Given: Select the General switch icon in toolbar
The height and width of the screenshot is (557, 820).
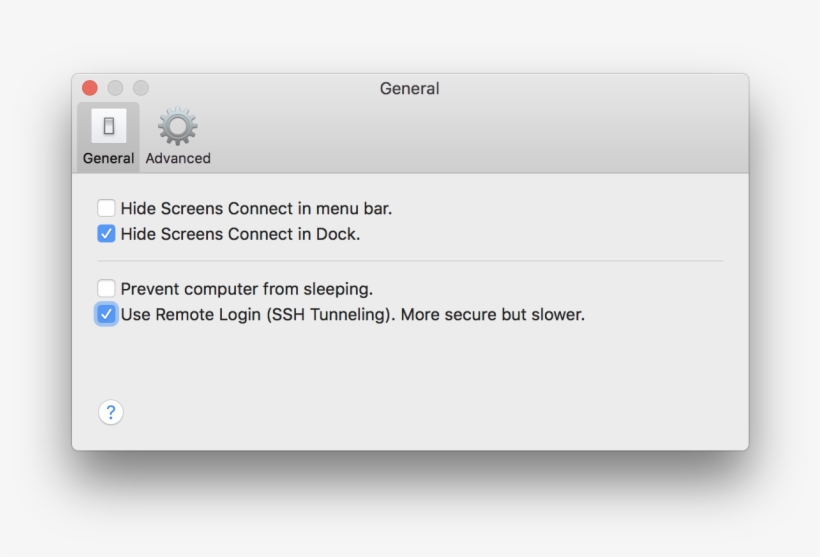Looking at the screenshot, I should pos(109,126).
